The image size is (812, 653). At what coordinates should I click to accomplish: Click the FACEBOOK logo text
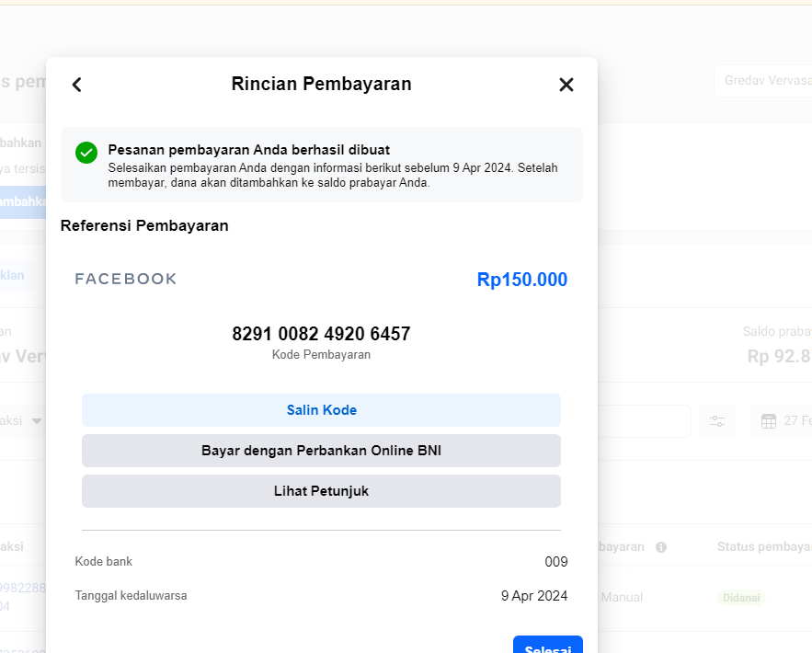click(x=126, y=279)
